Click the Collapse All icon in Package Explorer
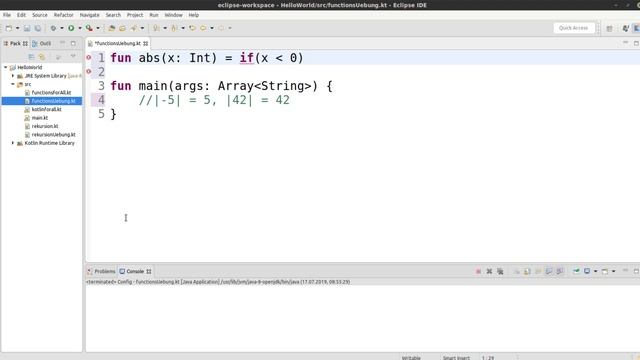640x360 pixels. click(x=31, y=57)
